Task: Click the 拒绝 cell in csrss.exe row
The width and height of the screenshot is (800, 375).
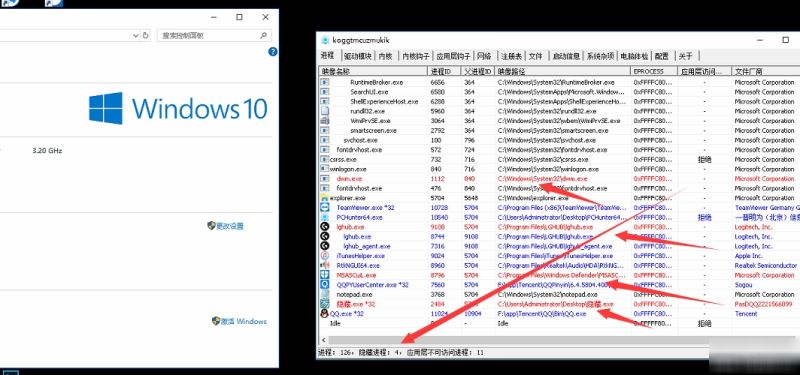Action: 705,159
